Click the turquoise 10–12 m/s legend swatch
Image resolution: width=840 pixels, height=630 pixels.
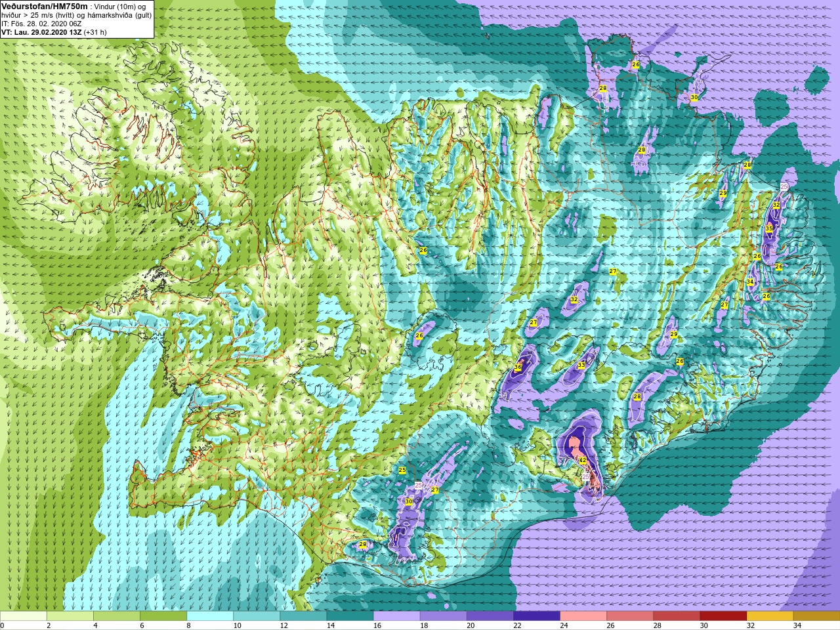(257, 616)
